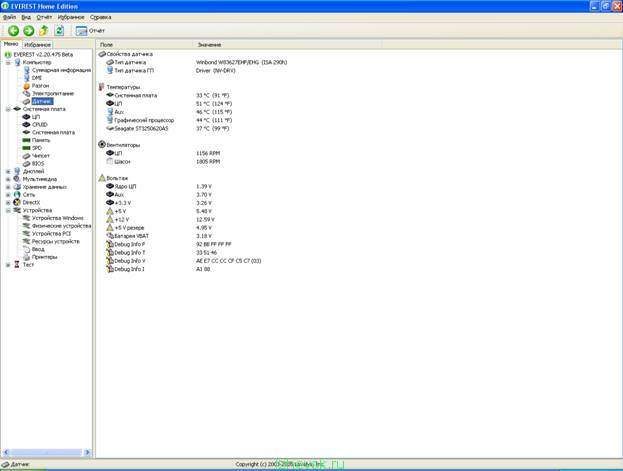
Task: Click the Поле column header
Action: (145, 45)
